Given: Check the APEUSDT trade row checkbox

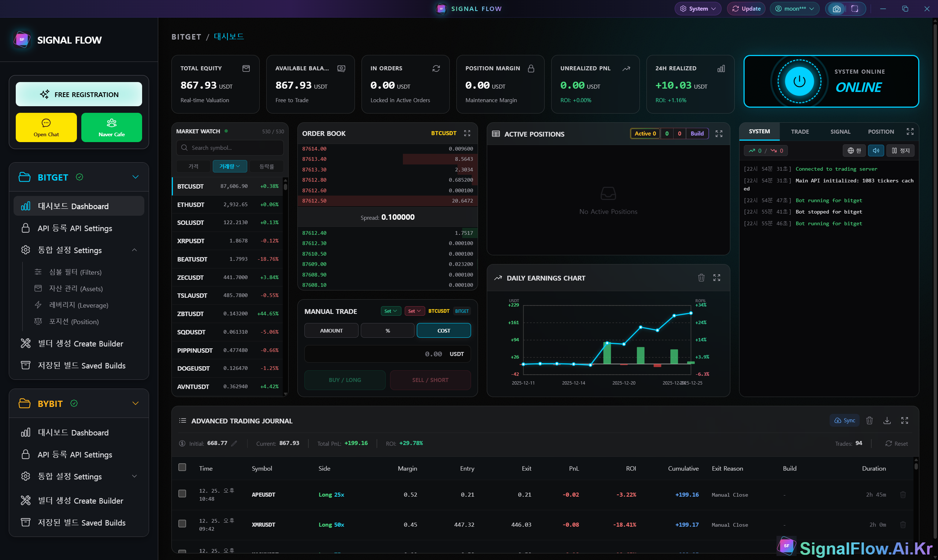Looking at the screenshot, I should pos(182,494).
